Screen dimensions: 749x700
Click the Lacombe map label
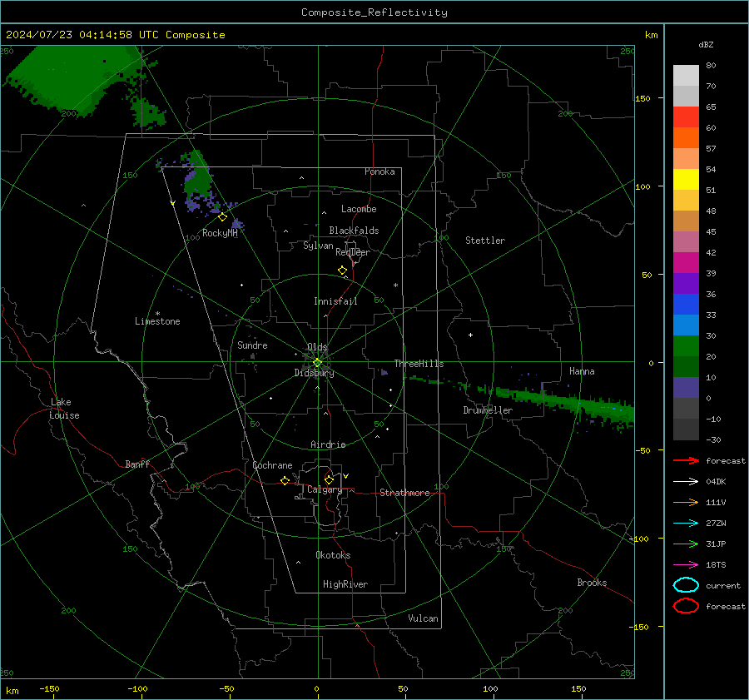click(359, 209)
